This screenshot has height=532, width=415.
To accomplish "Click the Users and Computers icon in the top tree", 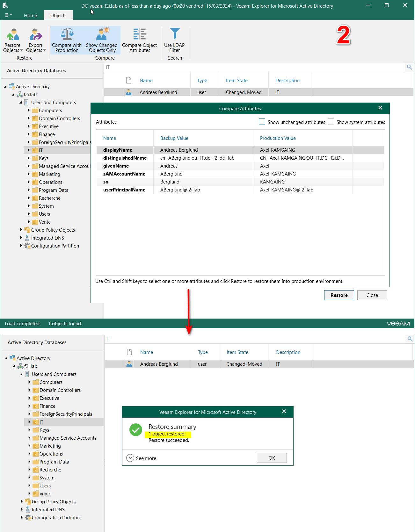I will click(x=26, y=102).
